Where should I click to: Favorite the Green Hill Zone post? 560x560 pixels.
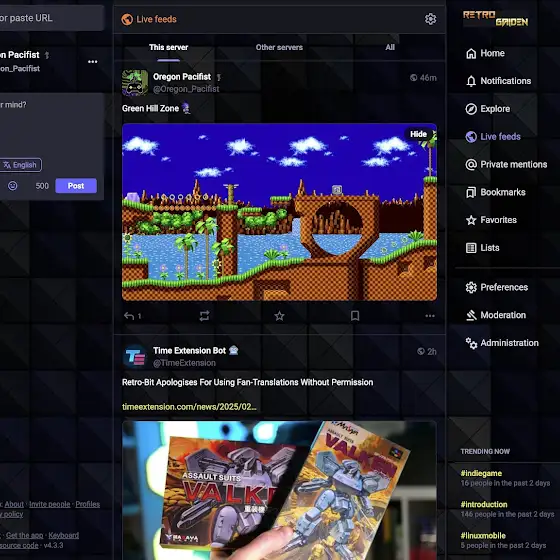[x=279, y=316]
